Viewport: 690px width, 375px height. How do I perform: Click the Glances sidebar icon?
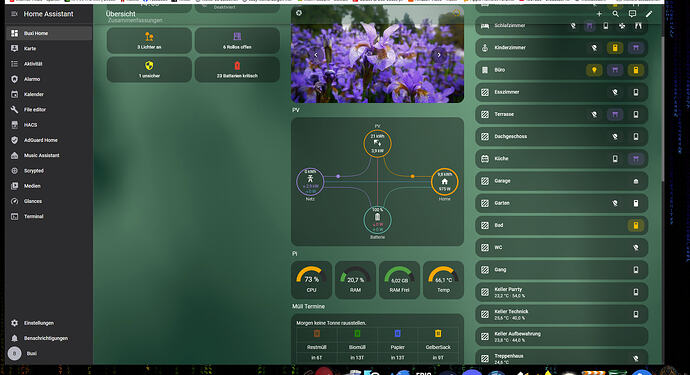pos(15,201)
